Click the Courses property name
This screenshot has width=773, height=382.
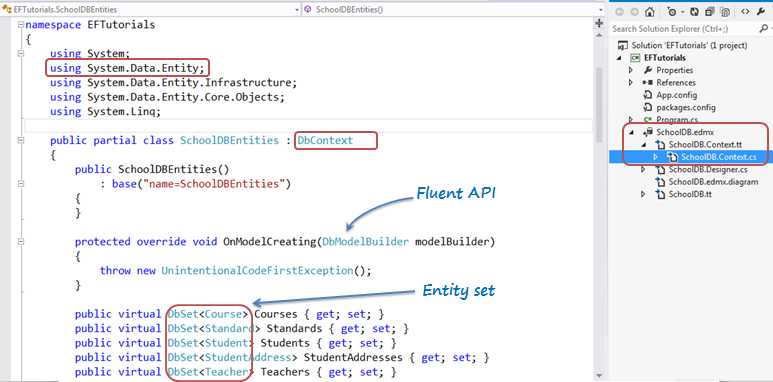276,314
